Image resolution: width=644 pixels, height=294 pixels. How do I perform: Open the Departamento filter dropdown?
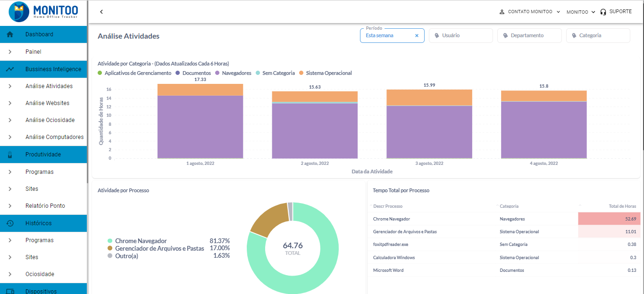coord(529,36)
